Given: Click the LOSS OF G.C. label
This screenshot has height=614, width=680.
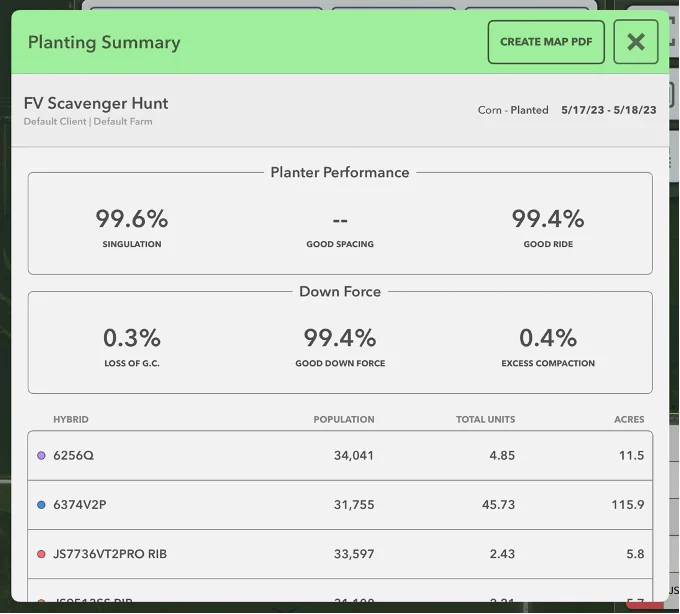Looking at the screenshot, I should (132, 363).
